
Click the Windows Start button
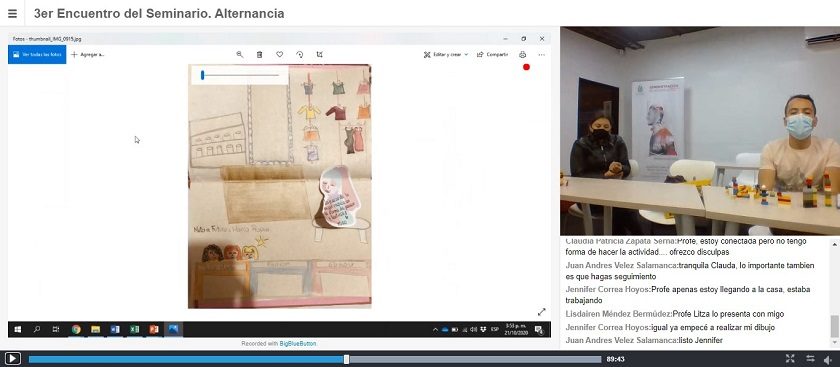(x=17, y=329)
